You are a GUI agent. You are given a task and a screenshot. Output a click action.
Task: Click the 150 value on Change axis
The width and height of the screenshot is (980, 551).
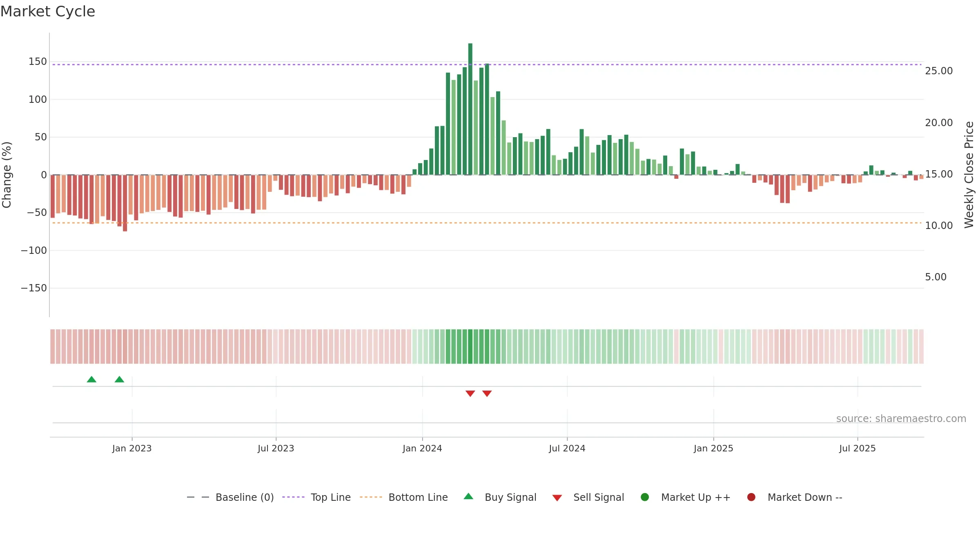pos(38,62)
